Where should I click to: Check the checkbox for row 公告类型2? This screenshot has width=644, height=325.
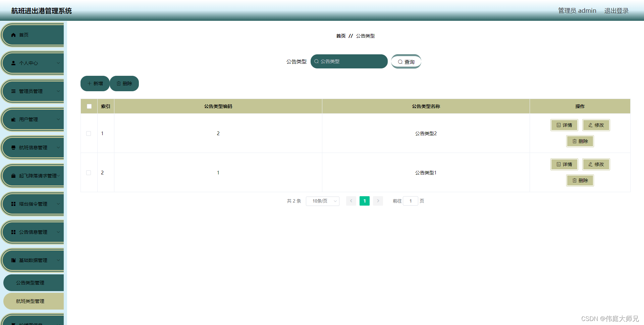click(x=89, y=133)
